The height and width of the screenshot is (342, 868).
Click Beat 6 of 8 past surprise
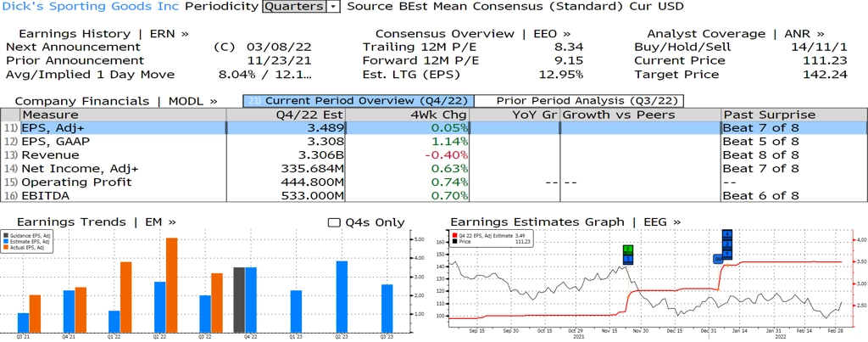click(761, 196)
